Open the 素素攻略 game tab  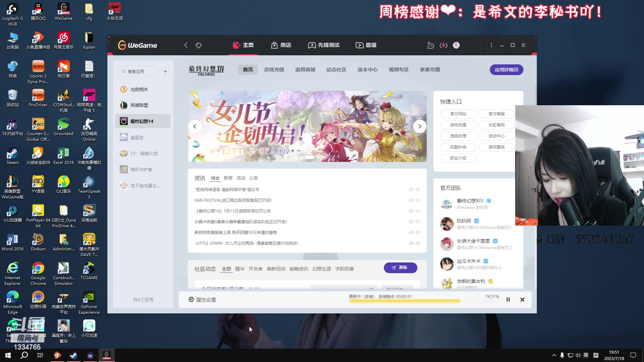pos(430,69)
